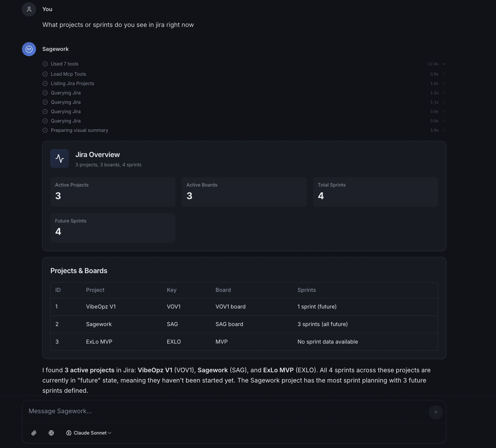Collapse the Used 7 tools section

pyautogui.click(x=444, y=64)
